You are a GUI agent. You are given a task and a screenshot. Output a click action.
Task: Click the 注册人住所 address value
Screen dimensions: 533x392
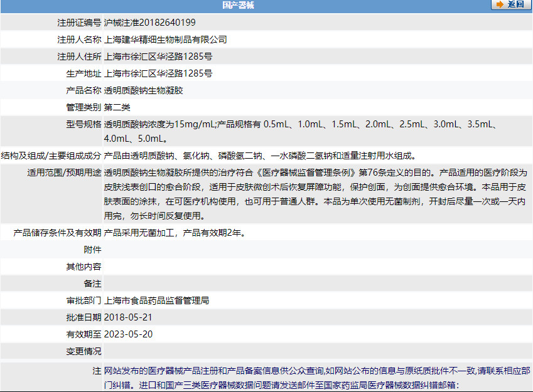point(158,56)
